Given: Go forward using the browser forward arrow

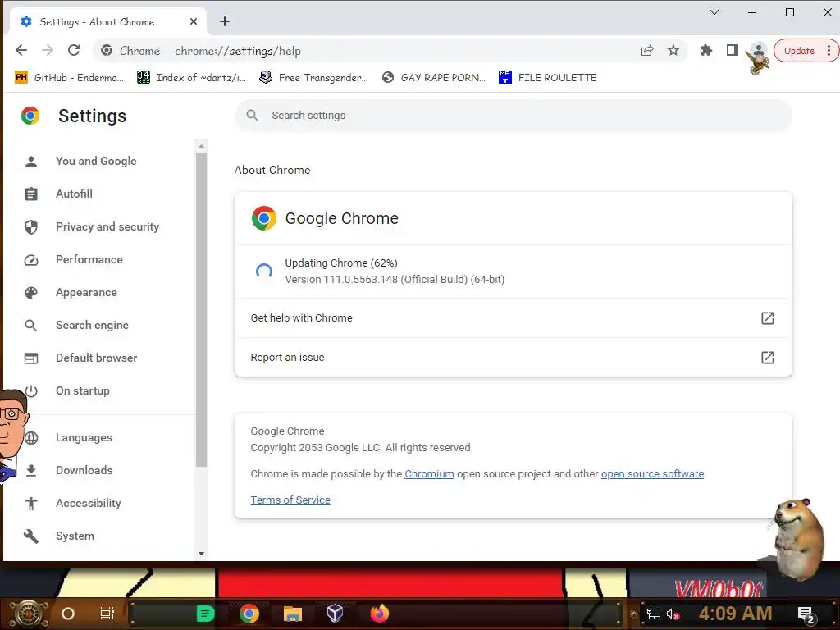Looking at the screenshot, I should [x=48, y=50].
